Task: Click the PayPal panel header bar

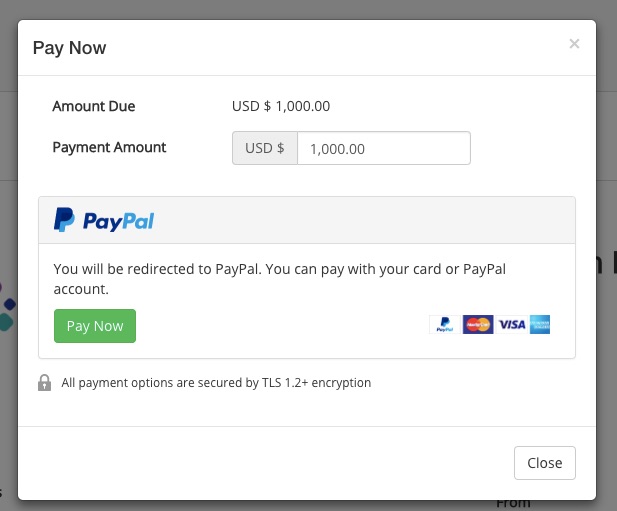Action: tap(307, 220)
